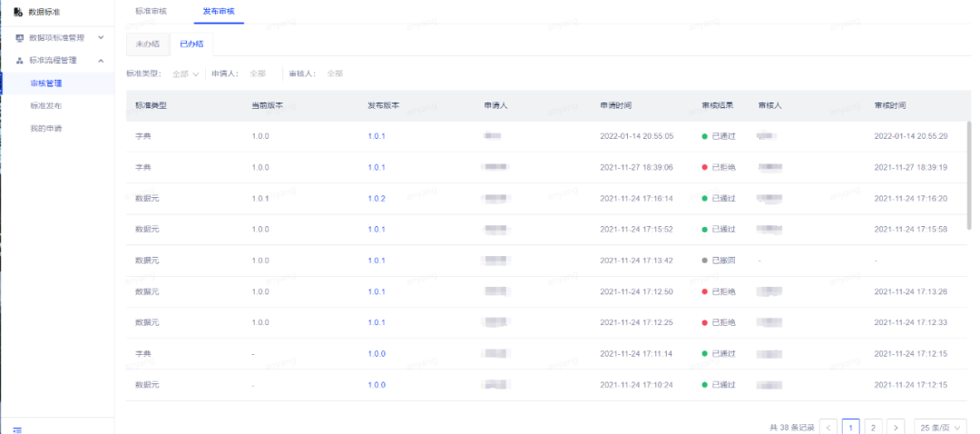Screen dimensions: 980x434
Task: Click the 标准流程管理 hierarchy icon
Action: tap(19, 61)
